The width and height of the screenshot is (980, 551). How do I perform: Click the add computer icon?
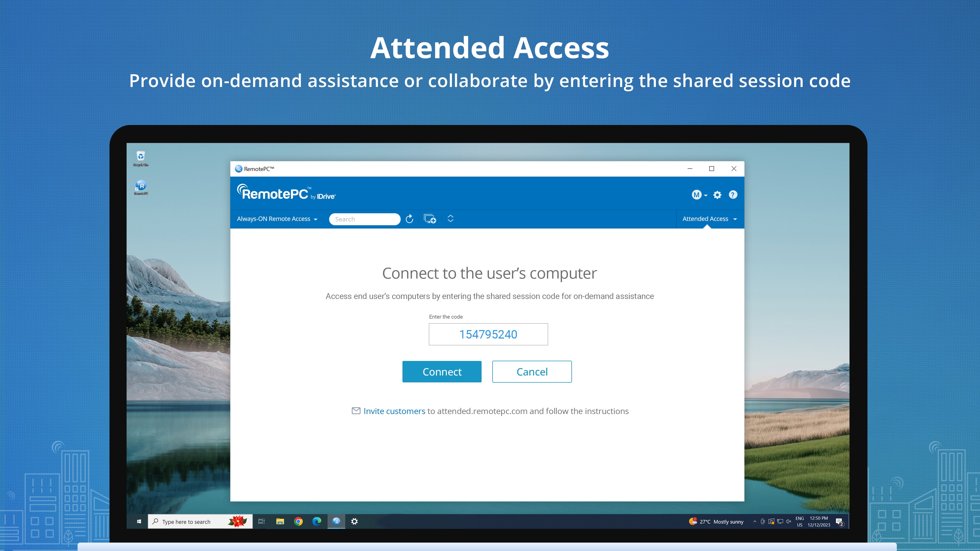430,219
